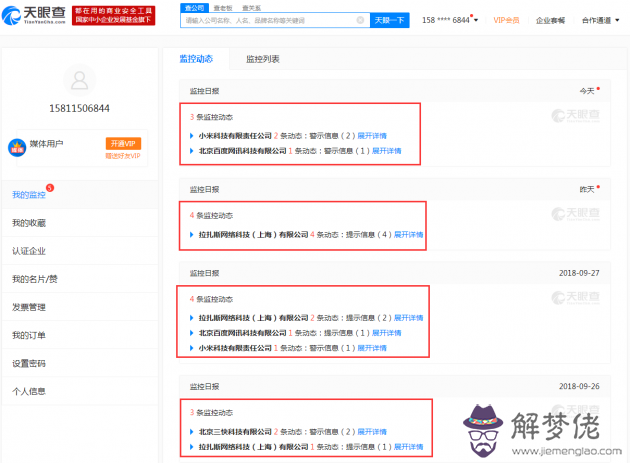Click 展开详情 for 北京百度网讯 under 2018-09-27

tap(387, 333)
